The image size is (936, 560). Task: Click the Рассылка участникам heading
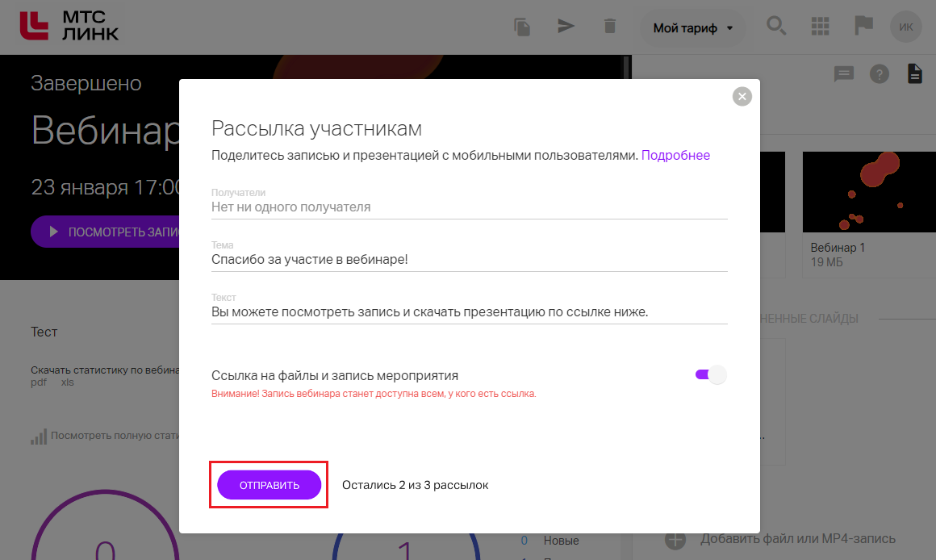click(316, 128)
